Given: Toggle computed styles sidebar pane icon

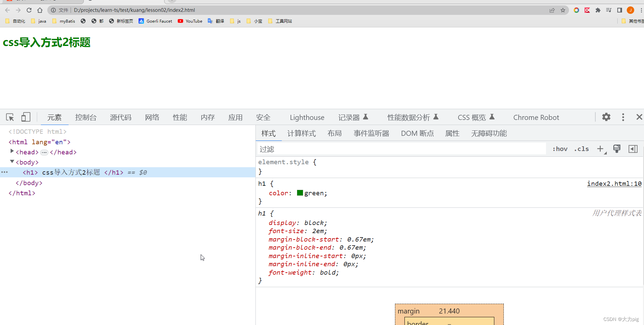Looking at the screenshot, I should pyautogui.click(x=633, y=149).
